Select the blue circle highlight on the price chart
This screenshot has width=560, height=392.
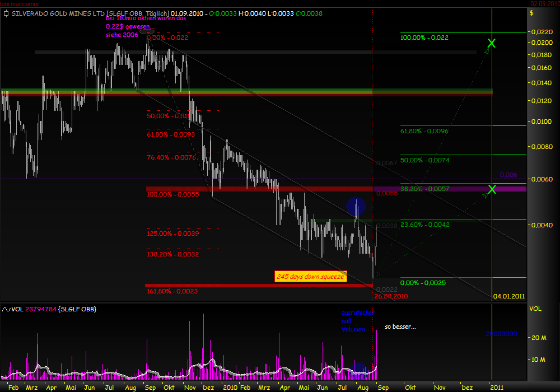pyautogui.click(x=356, y=207)
